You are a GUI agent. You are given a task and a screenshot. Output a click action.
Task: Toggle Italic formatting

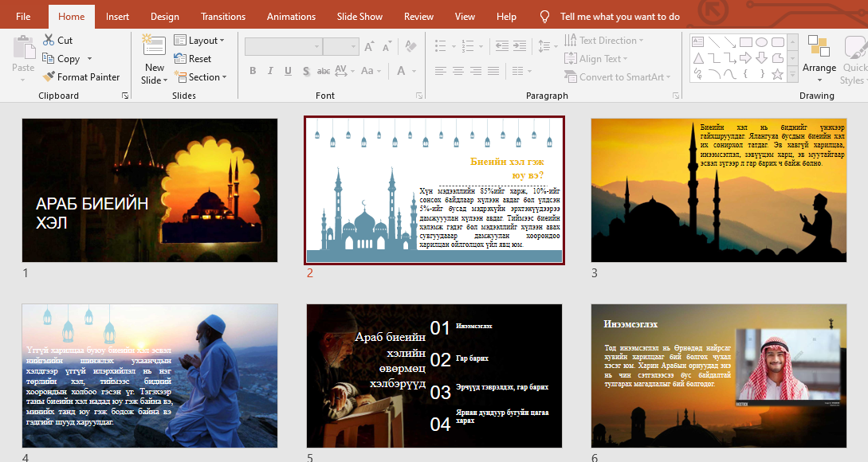(x=270, y=71)
